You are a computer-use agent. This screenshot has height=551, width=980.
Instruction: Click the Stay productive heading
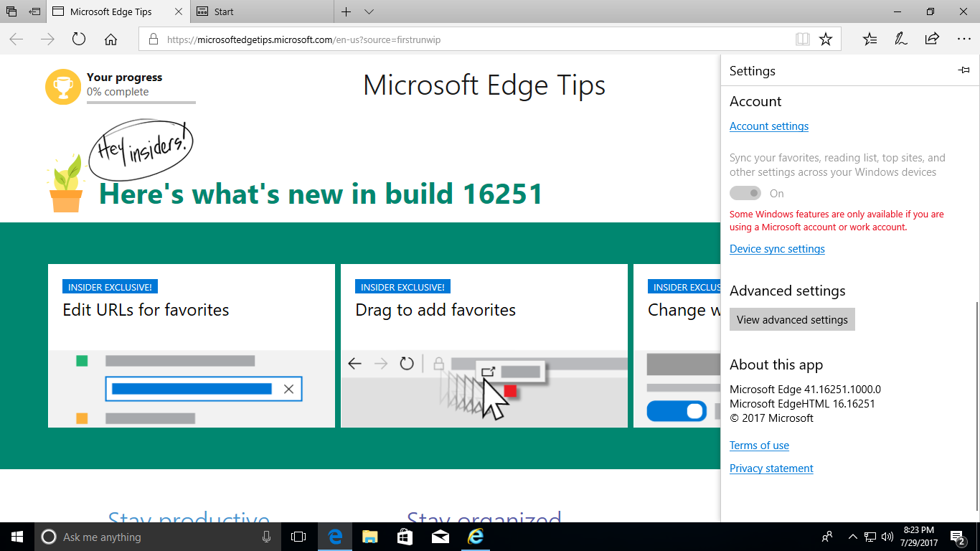pyautogui.click(x=189, y=517)
